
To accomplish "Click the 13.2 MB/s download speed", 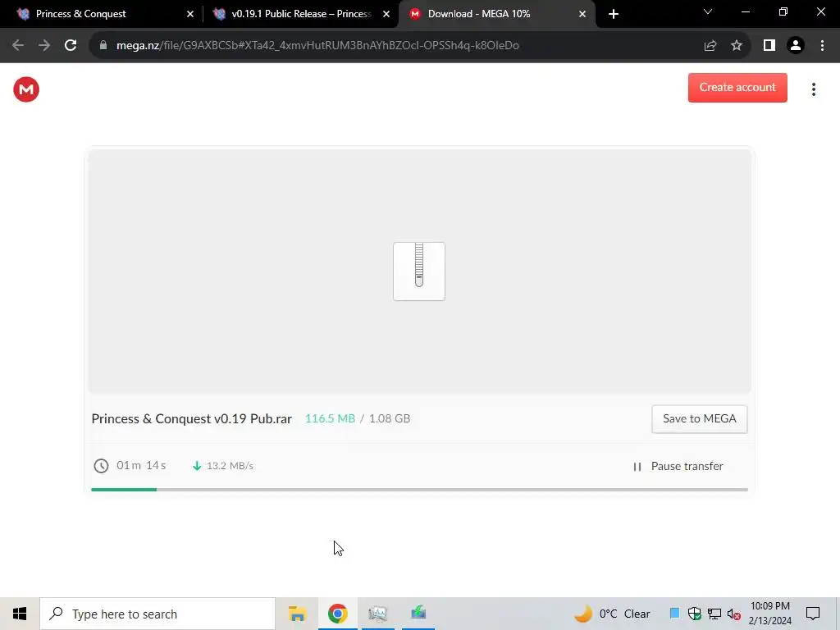I will click(x=230, y=466).
